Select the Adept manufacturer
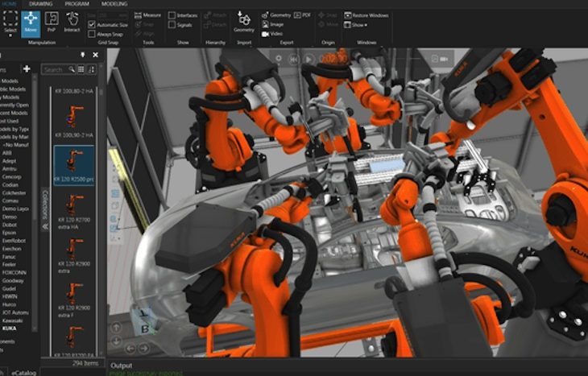588x376 pixels. (x=9, y=161)
